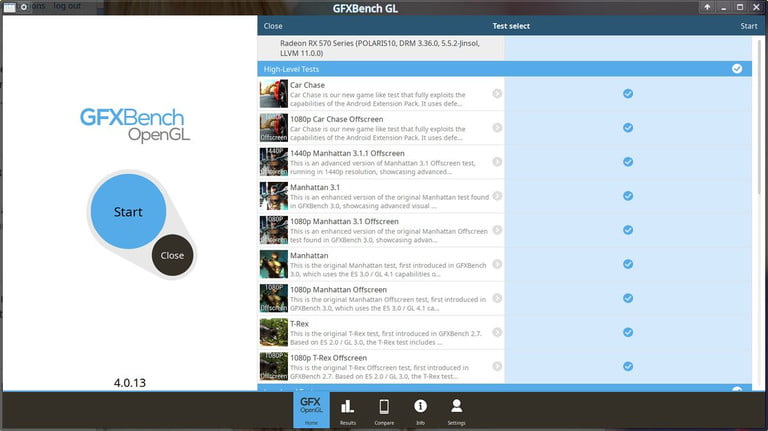Image resolution: width=768 pixels, height=431 pixels.
Task: Click the Manhattan 3.1 thumbnail
Action: (274, 196)
